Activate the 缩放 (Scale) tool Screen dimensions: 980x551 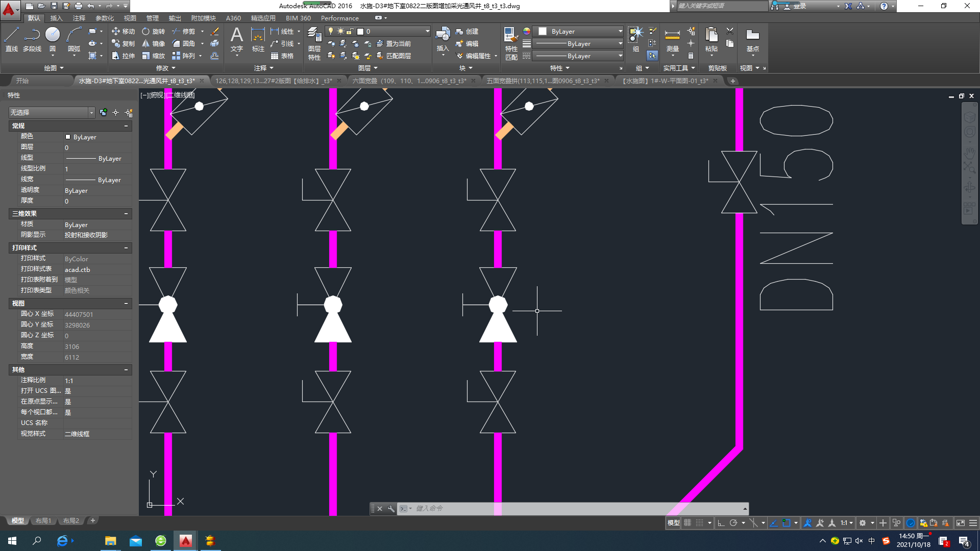coord(154,56)
